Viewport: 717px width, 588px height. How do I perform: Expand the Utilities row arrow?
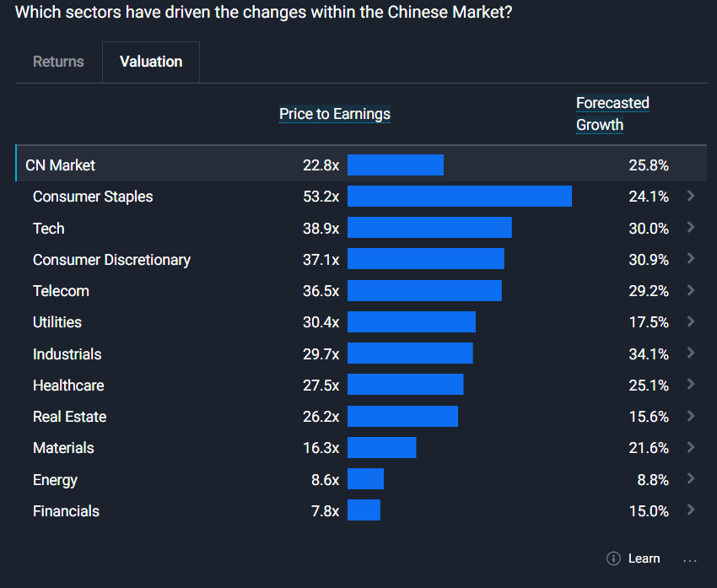(691, 321)
